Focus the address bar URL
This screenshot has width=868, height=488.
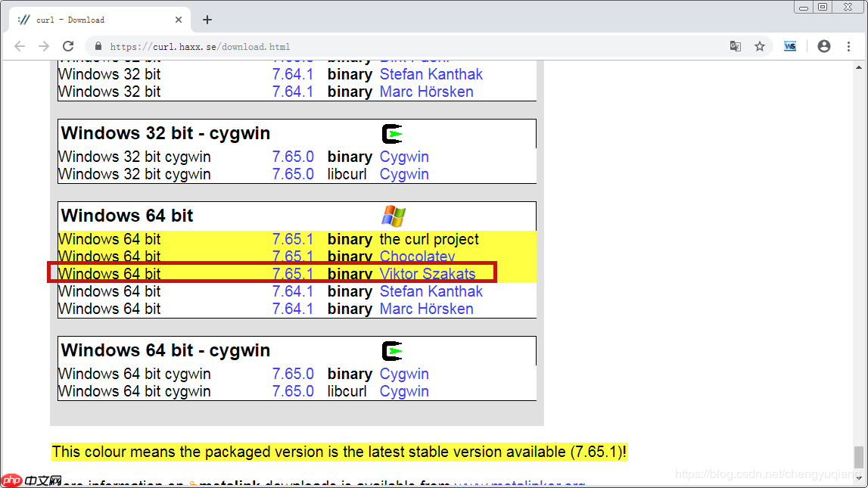point(200,46)
